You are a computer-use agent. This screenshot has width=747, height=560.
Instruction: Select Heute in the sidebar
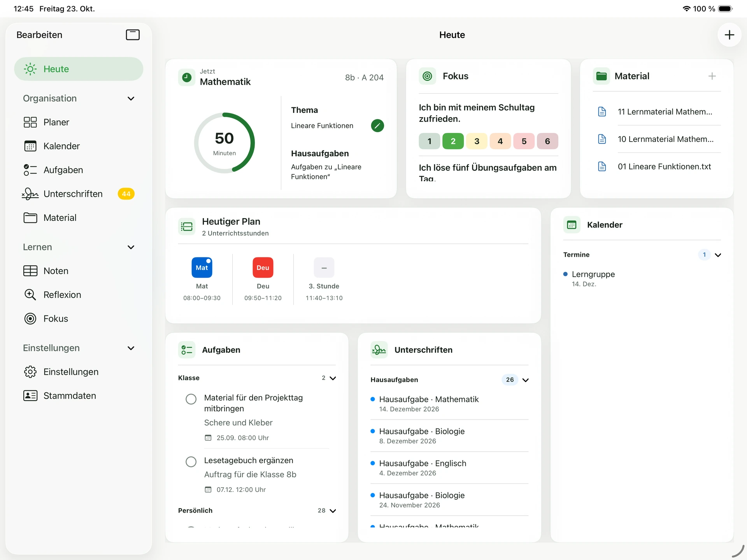[x=79, y=69]
